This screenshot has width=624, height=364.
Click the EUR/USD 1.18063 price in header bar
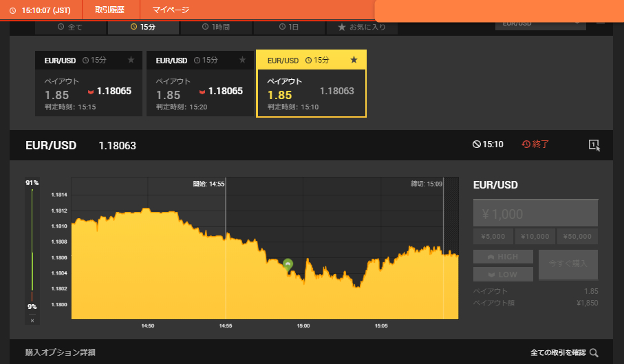(x=118, y=146)
